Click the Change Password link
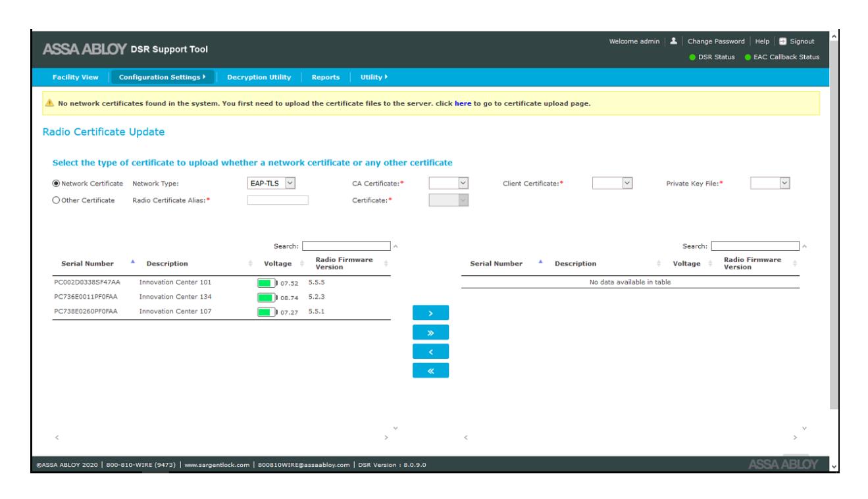 716,41
